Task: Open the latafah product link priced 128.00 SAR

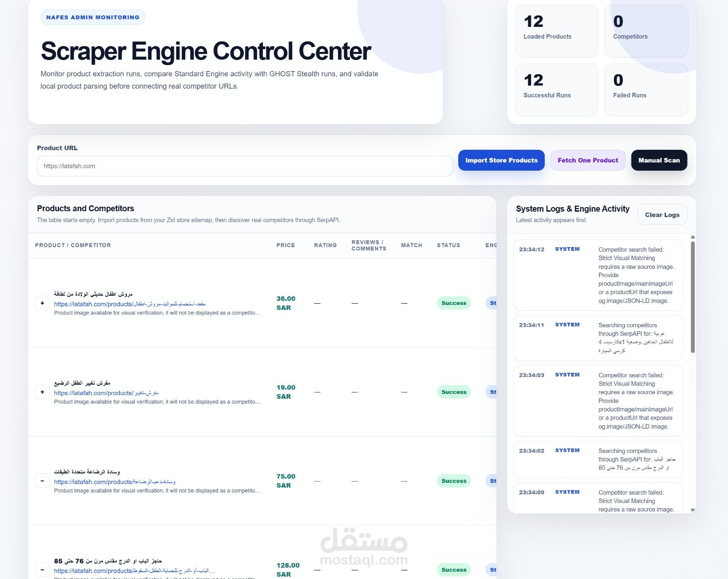Action: coord(134,571)
